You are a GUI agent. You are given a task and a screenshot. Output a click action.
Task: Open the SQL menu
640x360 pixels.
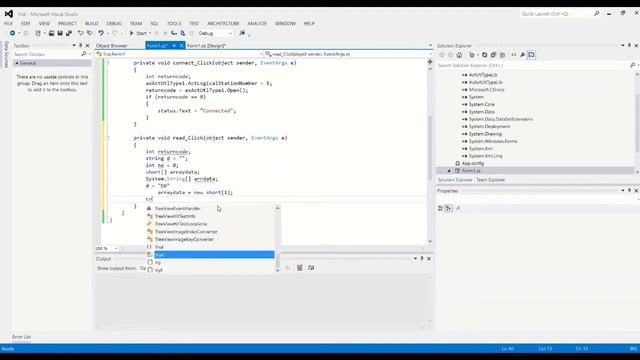click(x=154, y=24)
